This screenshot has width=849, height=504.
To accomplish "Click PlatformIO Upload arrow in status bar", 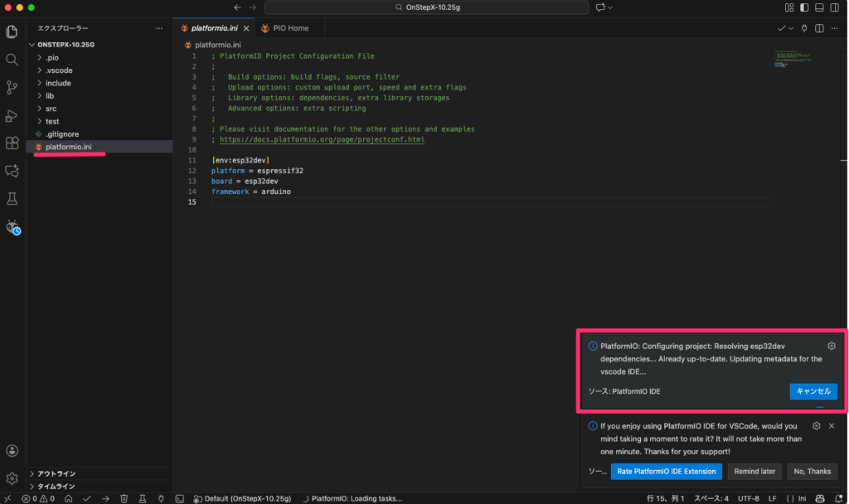I will (x=105, y=498).
